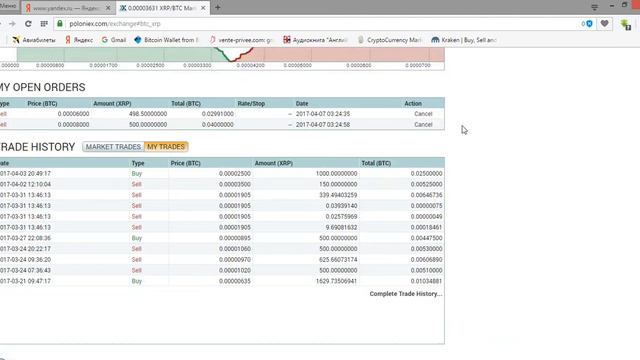Open the vente-privee.com bookmark
640x360 pixels.
pyautogui.click(x=241, y=40)
